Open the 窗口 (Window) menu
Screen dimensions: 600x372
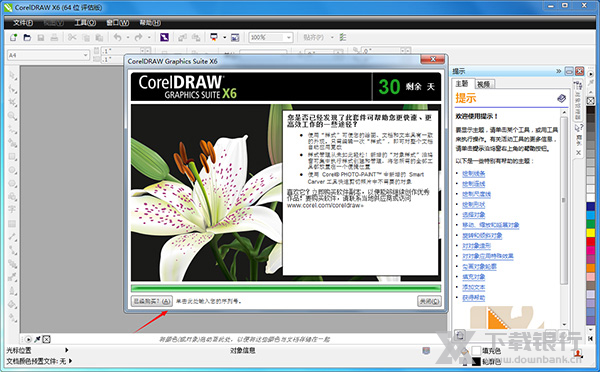click(117, 23)
